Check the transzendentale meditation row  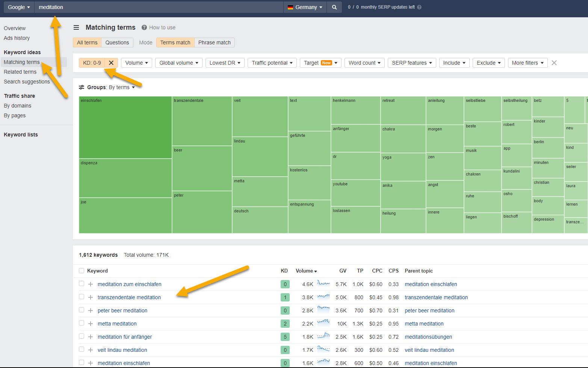(82, 297)
